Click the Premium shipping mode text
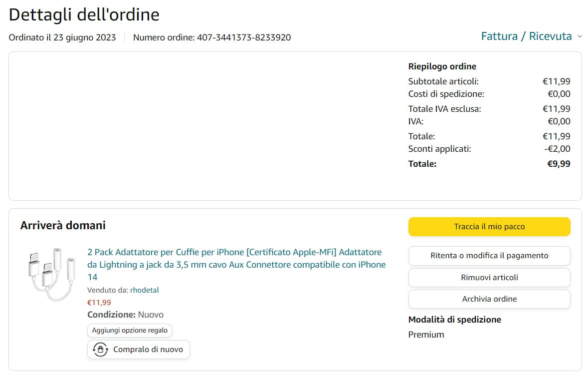This screenshot has width=588, height=378. [x=426, y=335]
